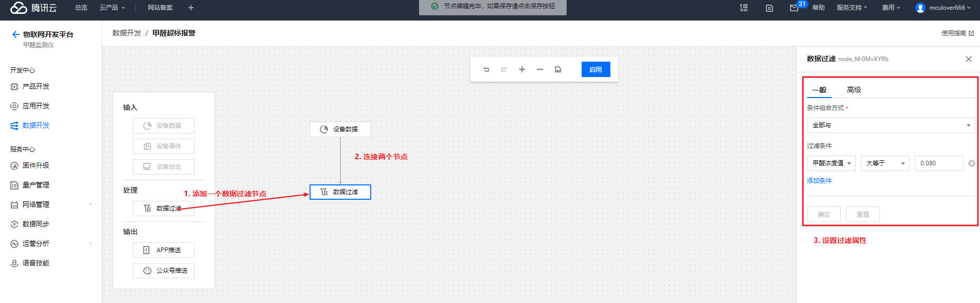
Task: Click the 0.080 threshold input field
Action: pos(939,163)
